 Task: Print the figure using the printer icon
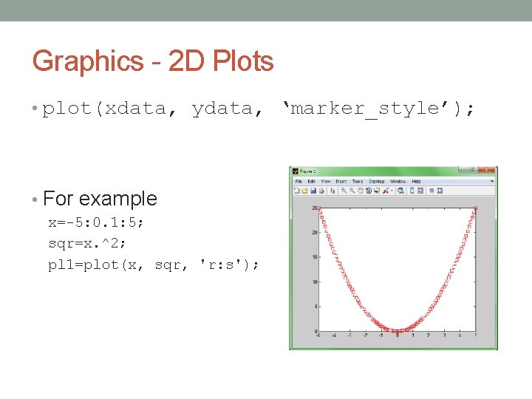tap(321, 191)
